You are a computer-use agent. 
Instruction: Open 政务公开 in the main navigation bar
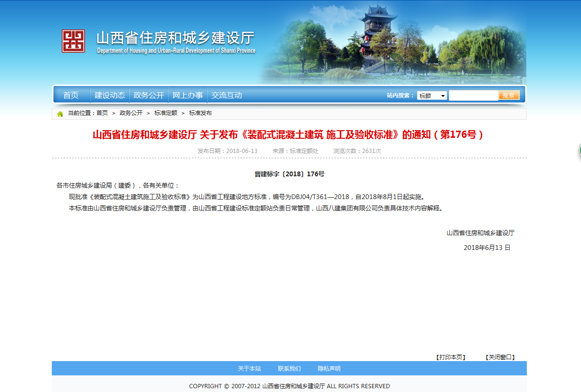(149, 96)
